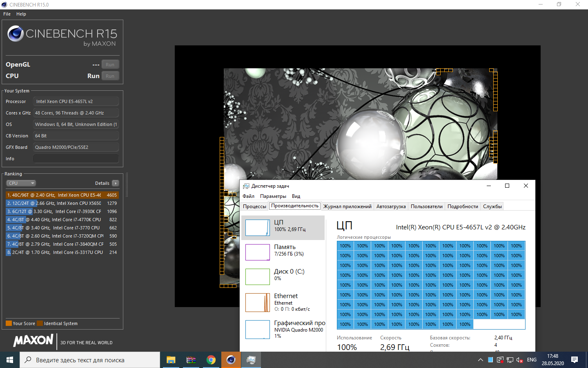Open Task Manager Файл menu
The width and height of the screenshot is (588, 368).
(248, 196)
